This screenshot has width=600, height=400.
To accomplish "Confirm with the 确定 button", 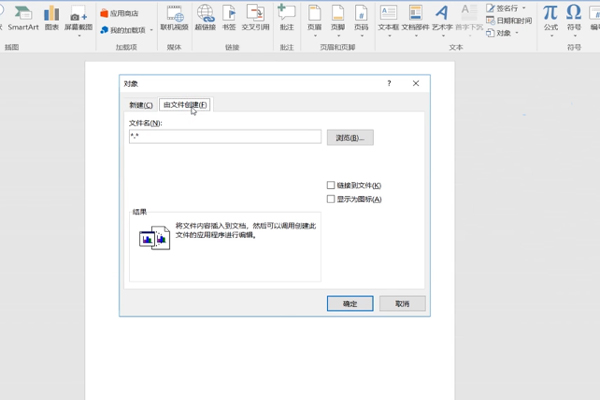I will click(350, 304).
